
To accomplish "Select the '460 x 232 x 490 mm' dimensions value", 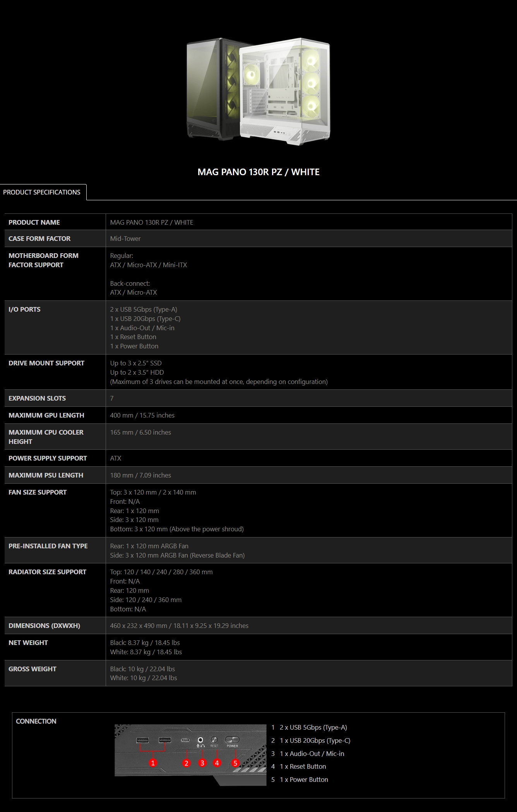I will point(179,626).
